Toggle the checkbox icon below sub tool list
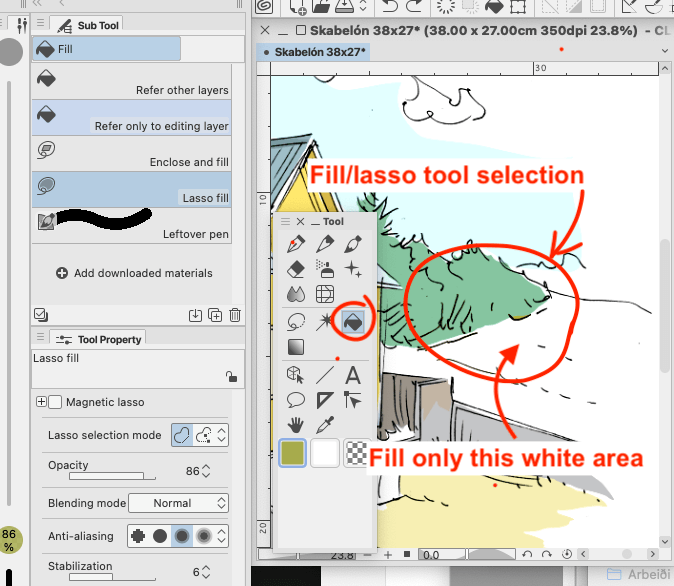 click(x=41, y=315)
